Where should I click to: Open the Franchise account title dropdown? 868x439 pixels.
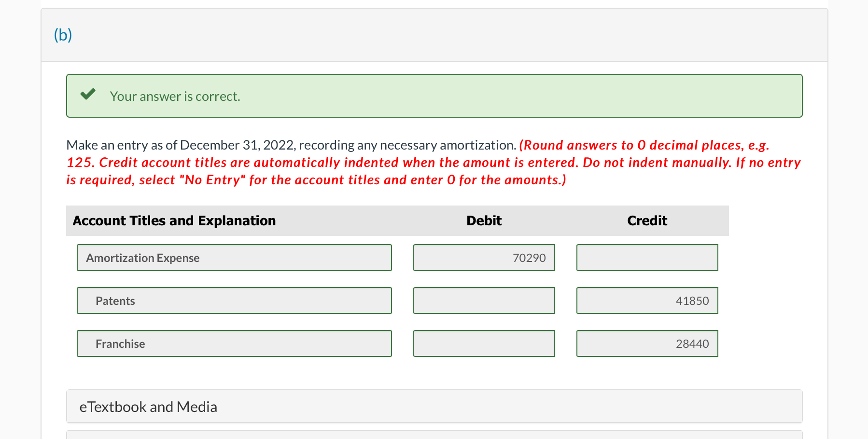(234, 343)
